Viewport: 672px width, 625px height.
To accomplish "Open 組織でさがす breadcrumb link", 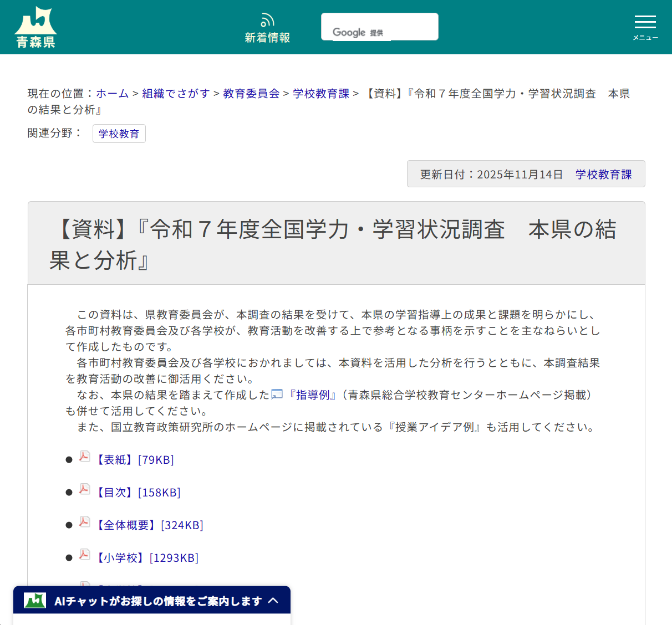I will point(175,94).
